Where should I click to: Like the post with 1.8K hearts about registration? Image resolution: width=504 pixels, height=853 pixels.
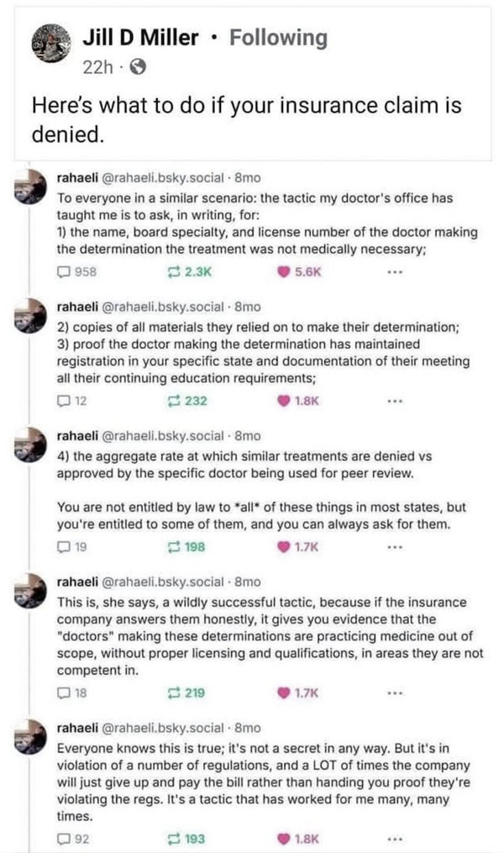284,401
